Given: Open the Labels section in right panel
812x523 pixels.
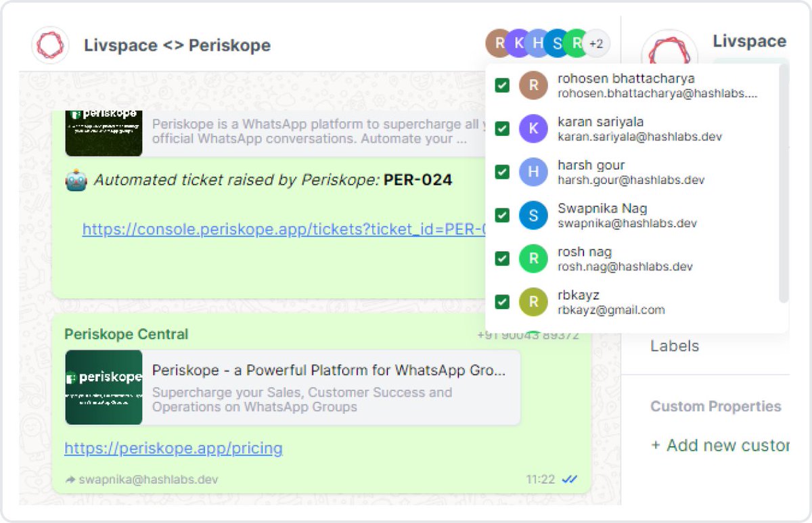Looking at the screenshot, I should [675, 346].
